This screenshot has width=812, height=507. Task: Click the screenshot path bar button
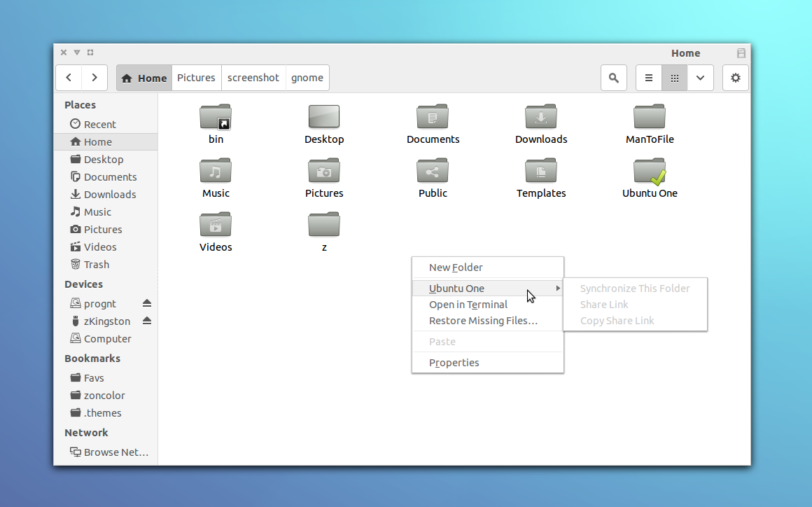point(253,78)
